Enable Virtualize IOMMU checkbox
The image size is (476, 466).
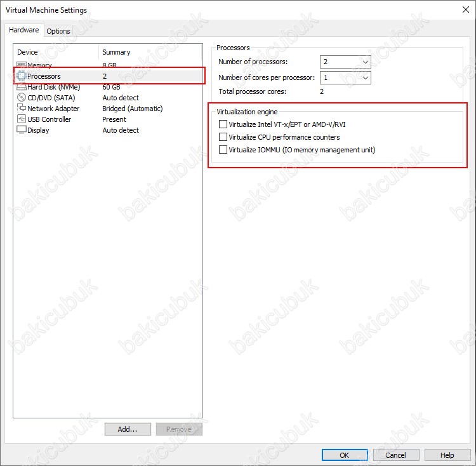pos(223,150)
